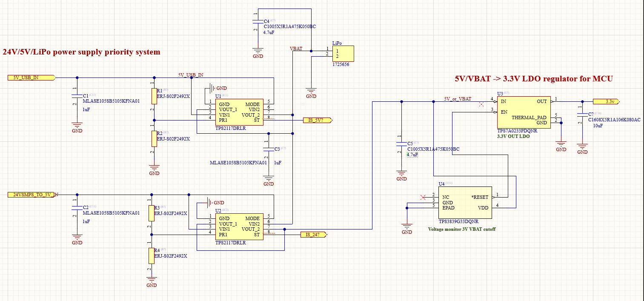The width and height of the screenshot is (644, 301).
Task: Click the 5V_USB_IN net label on wire
Action: [x=191, y=75]
